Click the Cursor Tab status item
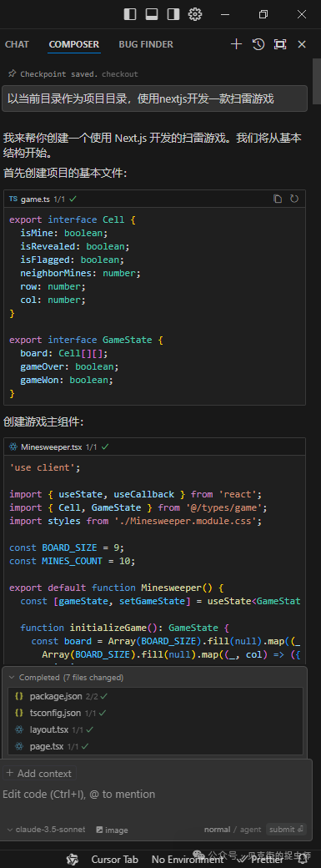The height and width of the screenshot is (868, 321). click(114, 859)
